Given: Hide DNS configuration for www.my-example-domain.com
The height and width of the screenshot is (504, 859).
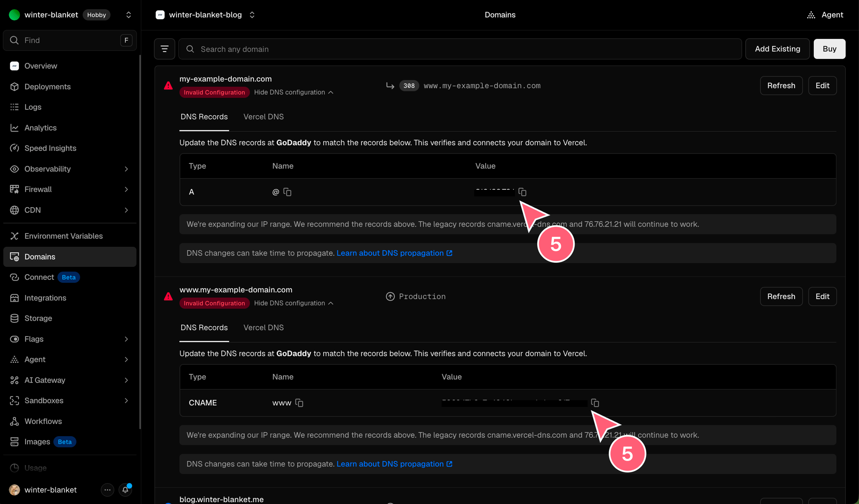Looking at the screenshot, I should (294, 303).
